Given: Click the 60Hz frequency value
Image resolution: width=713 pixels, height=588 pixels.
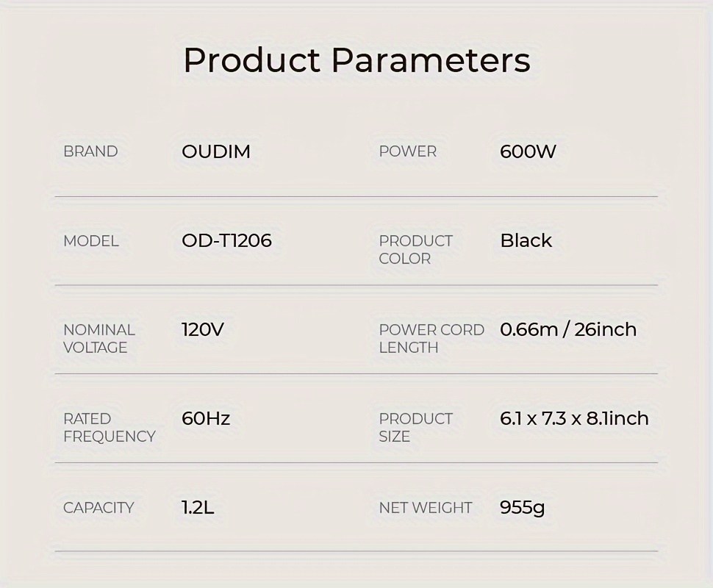Looking at the screenshot, I should click(206, 418).
